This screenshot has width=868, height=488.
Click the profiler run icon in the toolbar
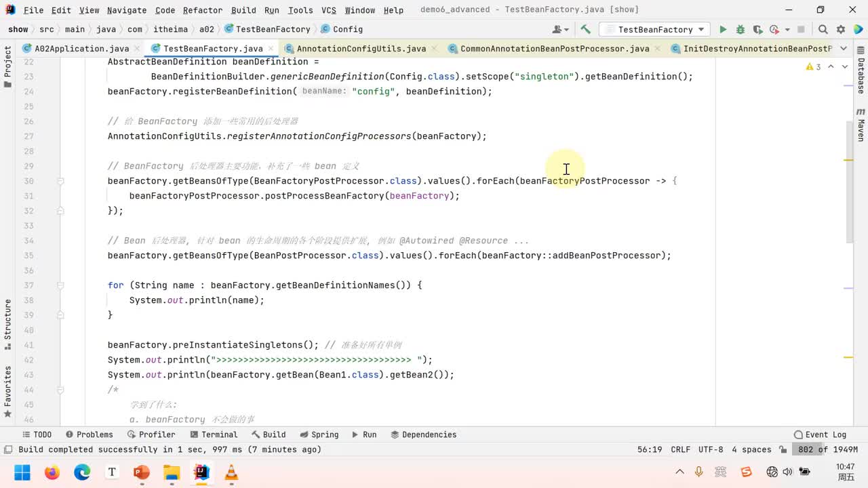pos(774,29)
